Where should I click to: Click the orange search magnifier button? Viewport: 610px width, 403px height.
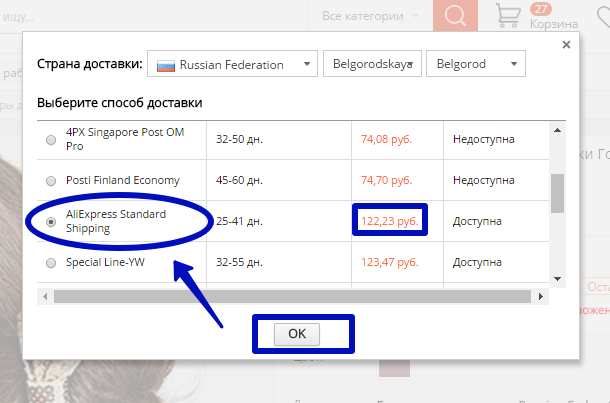pyautogui.click(x=455, y=16)
